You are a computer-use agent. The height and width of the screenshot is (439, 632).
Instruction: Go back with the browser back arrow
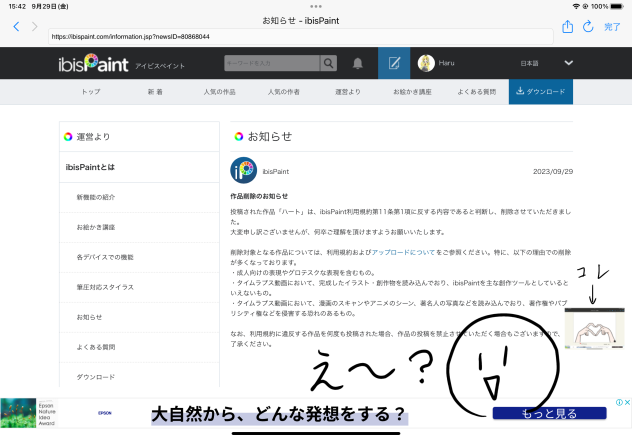16,27
